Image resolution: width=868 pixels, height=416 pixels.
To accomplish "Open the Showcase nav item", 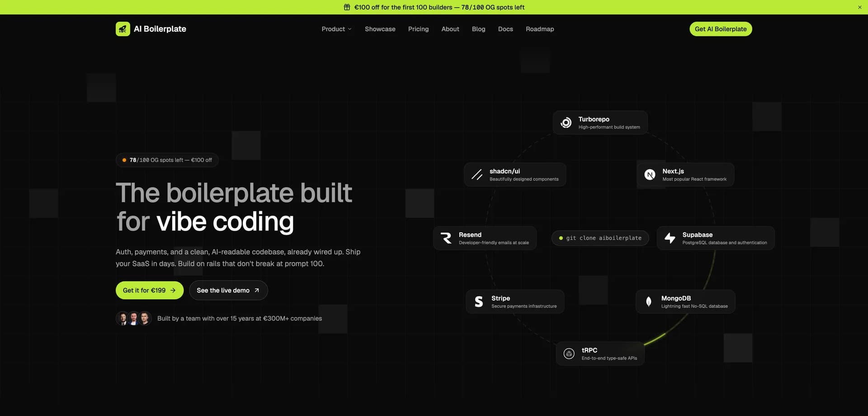I will tap(380, 29).
